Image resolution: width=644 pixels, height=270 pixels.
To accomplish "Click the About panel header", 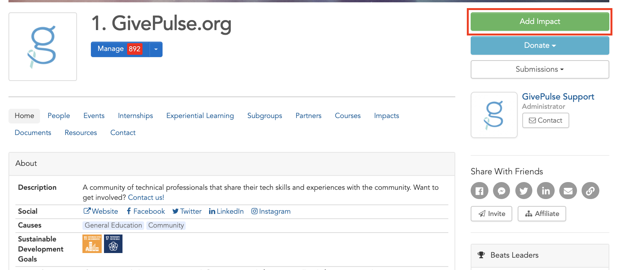I will click(x=232, y=164).
